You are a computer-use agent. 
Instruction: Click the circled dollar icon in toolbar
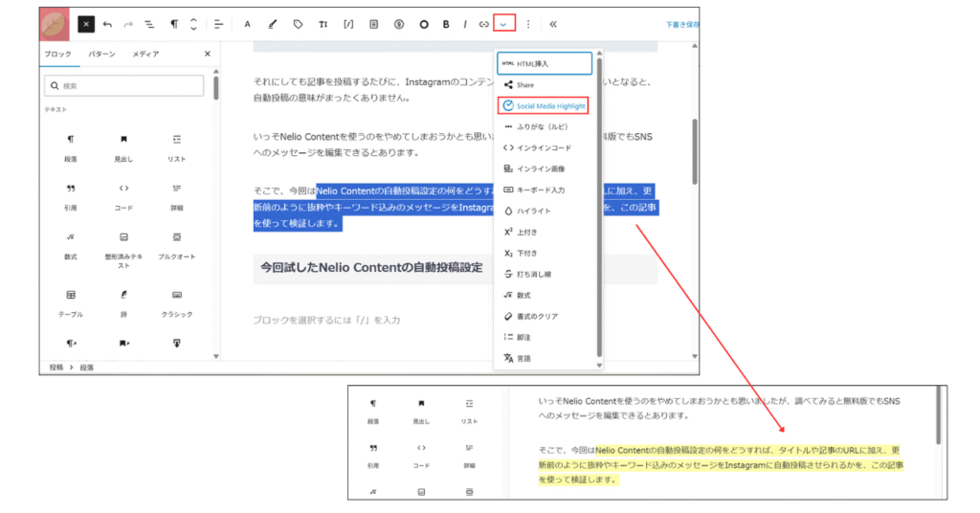coord(399,24)
